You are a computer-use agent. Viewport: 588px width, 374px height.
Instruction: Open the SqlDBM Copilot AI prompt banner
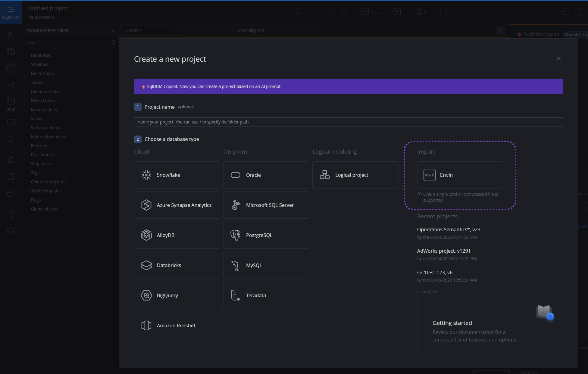(348, 87)
